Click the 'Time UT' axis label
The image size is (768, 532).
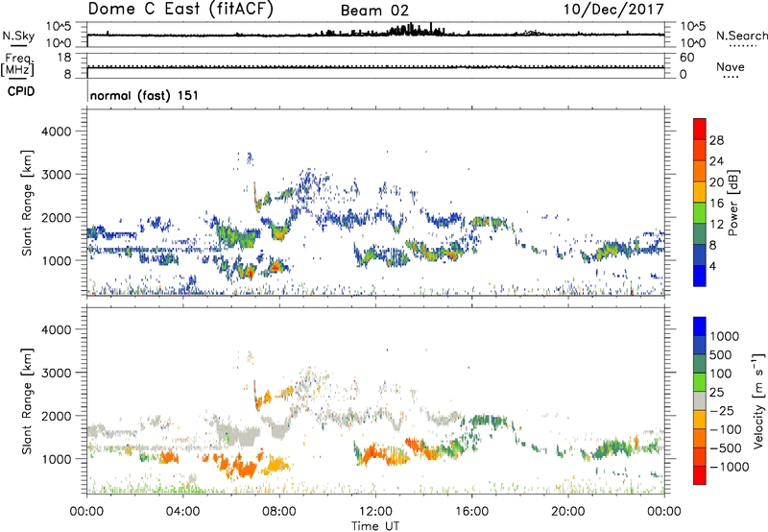[x=375, y=526]
